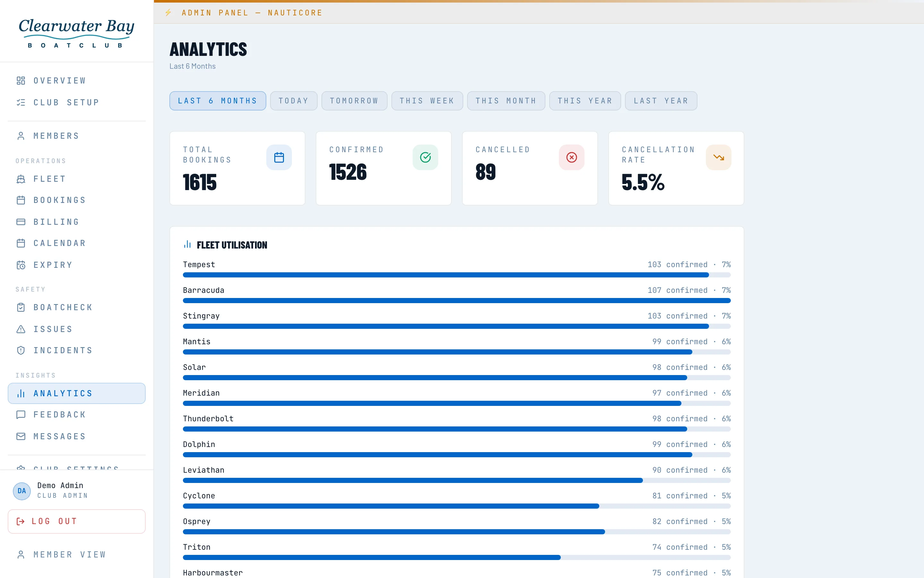Choose the Last Year filter
The height and width of the screenshot is (578, 924).
(661, 101)
